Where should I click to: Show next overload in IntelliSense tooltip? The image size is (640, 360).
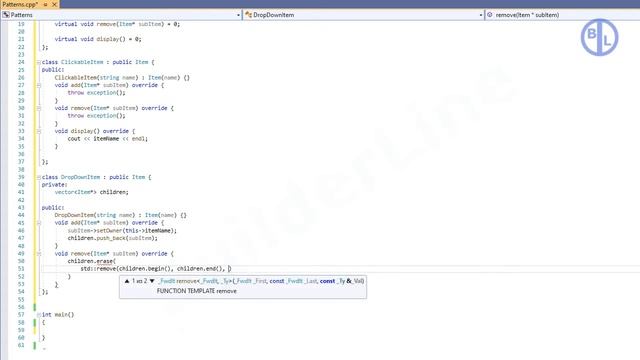pos(152,281)
